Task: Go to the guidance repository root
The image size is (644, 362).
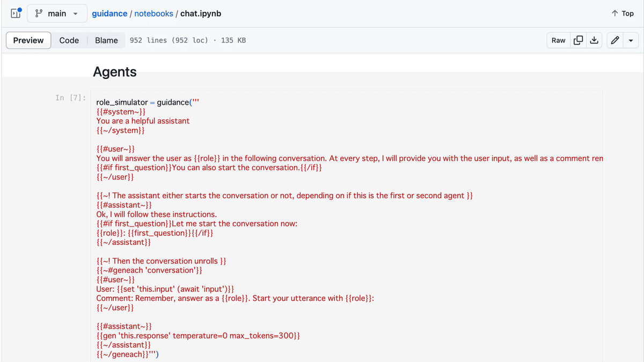Action: 109,13
